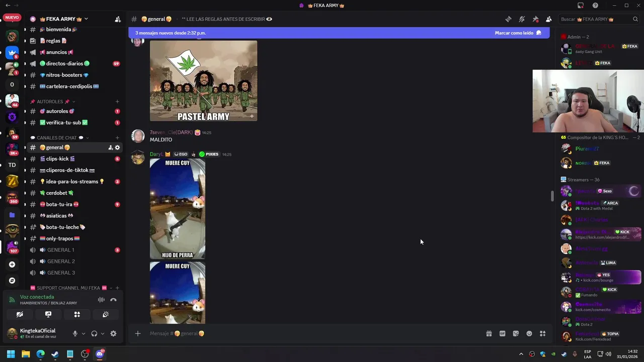Open the soundboard button
Viewport: 644px width, 362px height.
click(x=106, y=314)
